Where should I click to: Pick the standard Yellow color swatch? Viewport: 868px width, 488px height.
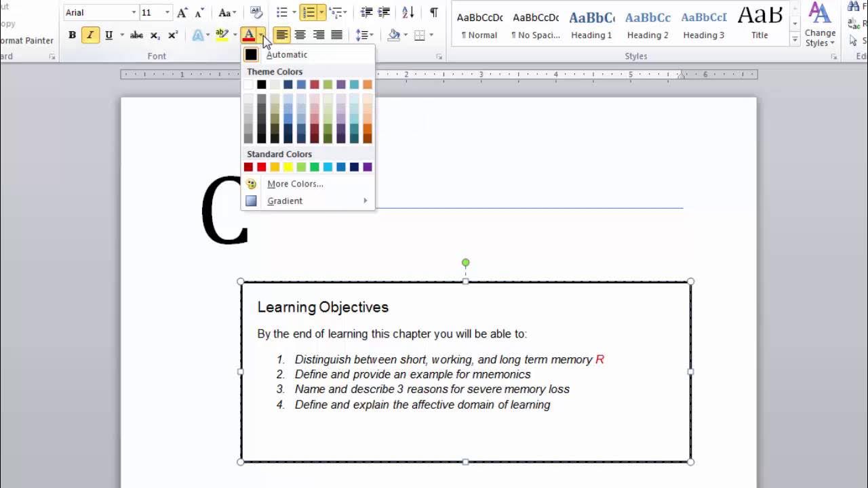[x=288, y=167]
